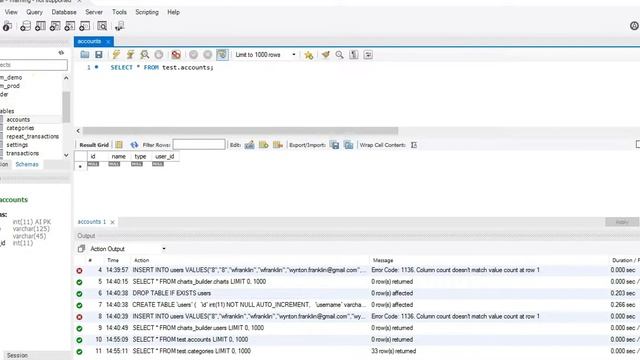Click the create new view icon
This screenshot has width=640, height=360.
click(55, 26)
